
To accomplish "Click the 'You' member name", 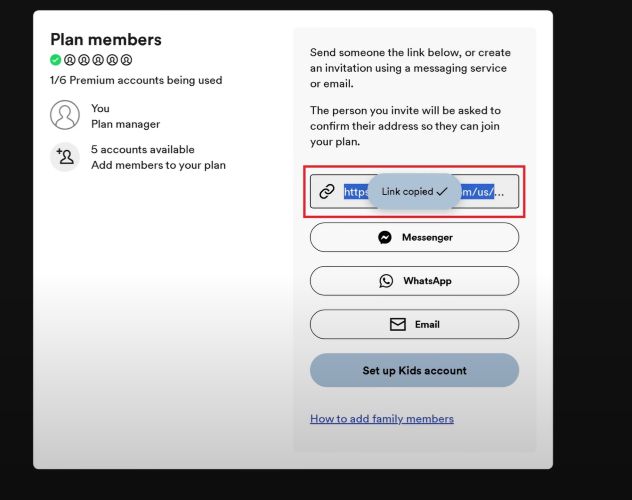I will pyautogui.click(x=100, y=108).
